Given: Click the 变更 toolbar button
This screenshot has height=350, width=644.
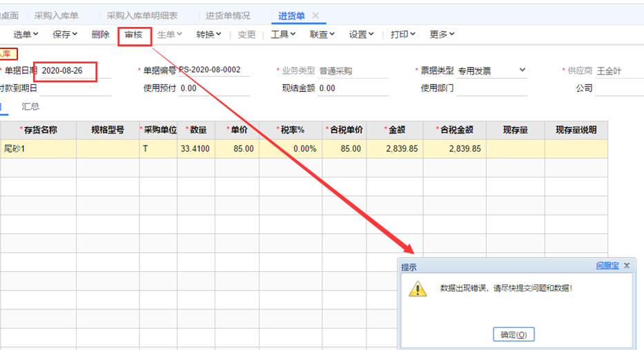Looking at the screenshot, I should coord(246,35).
